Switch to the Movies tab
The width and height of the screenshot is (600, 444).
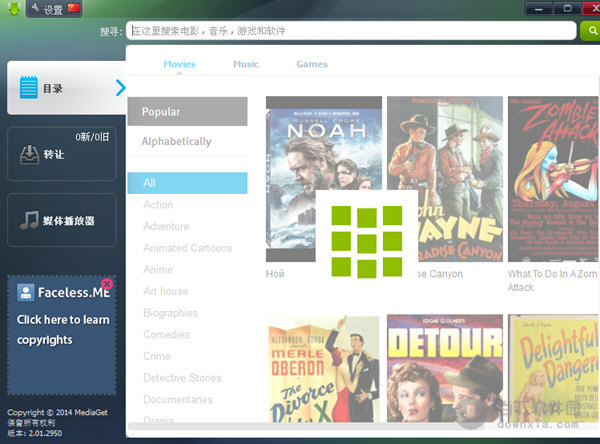click(179, 64)
